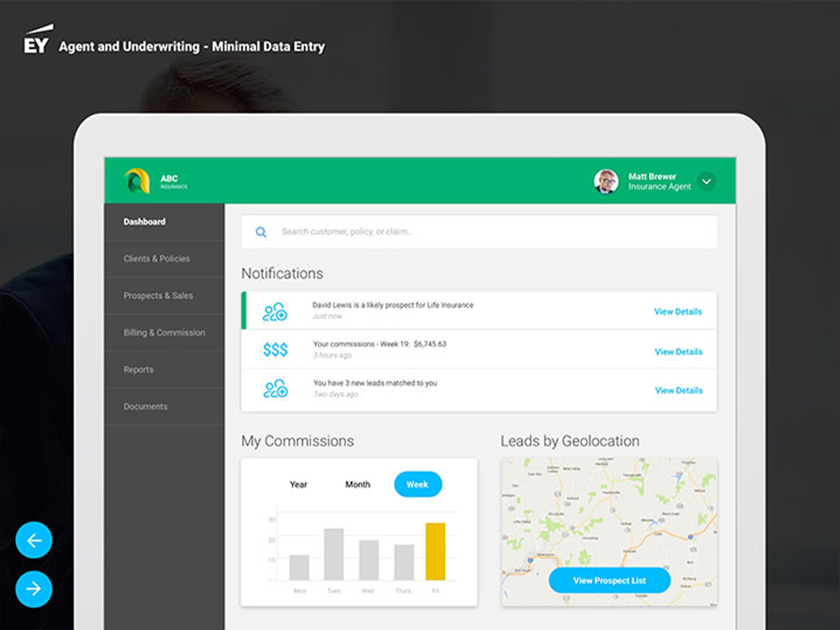Image resolution: width=840 pixels, height=630 pixels.
Task: View Details for Week 19 commissions
Action: (x=678, y=352)
